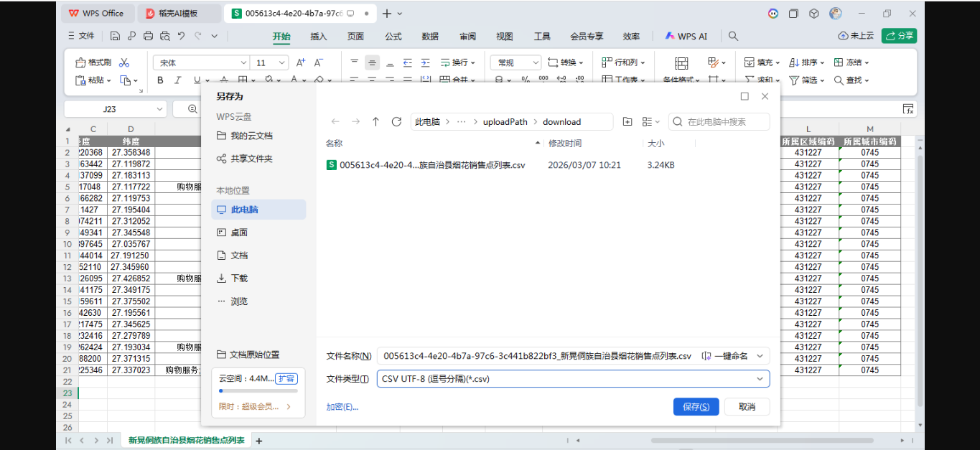Decrease font size with A- icon

pyautogui.click(x=319, y=62)
